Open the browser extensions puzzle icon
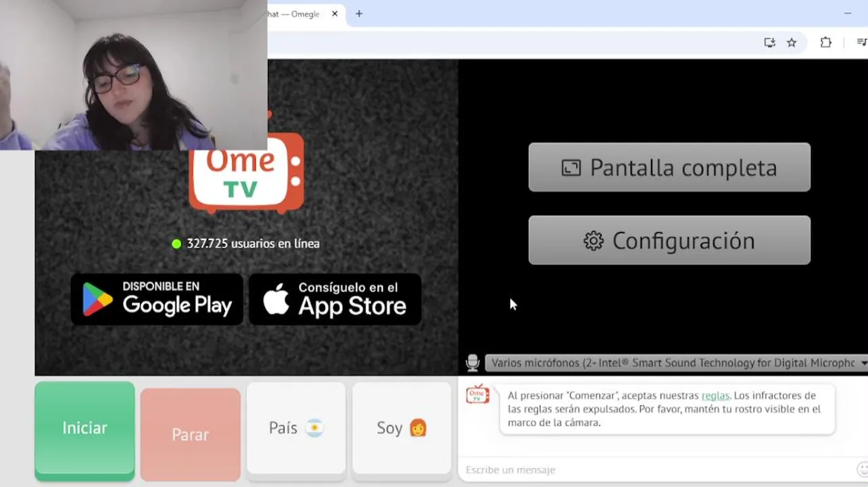 (825, 43)
